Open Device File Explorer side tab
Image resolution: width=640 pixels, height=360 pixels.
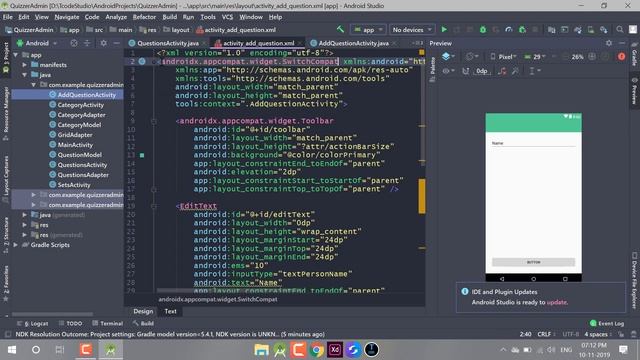point(634,280)
